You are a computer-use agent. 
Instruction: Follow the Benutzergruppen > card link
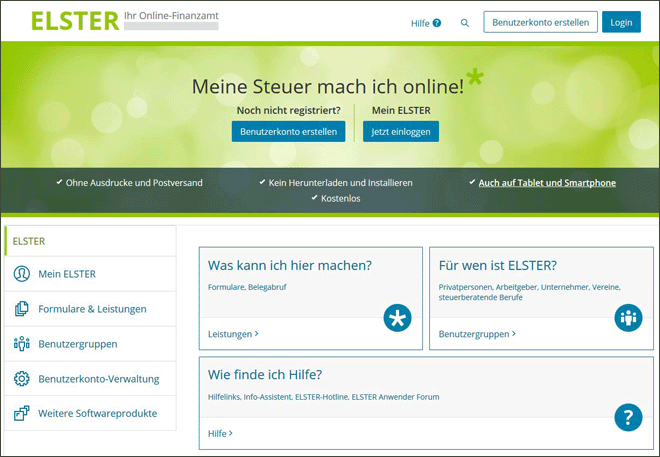pyautogui.click(x=477, y=334)
